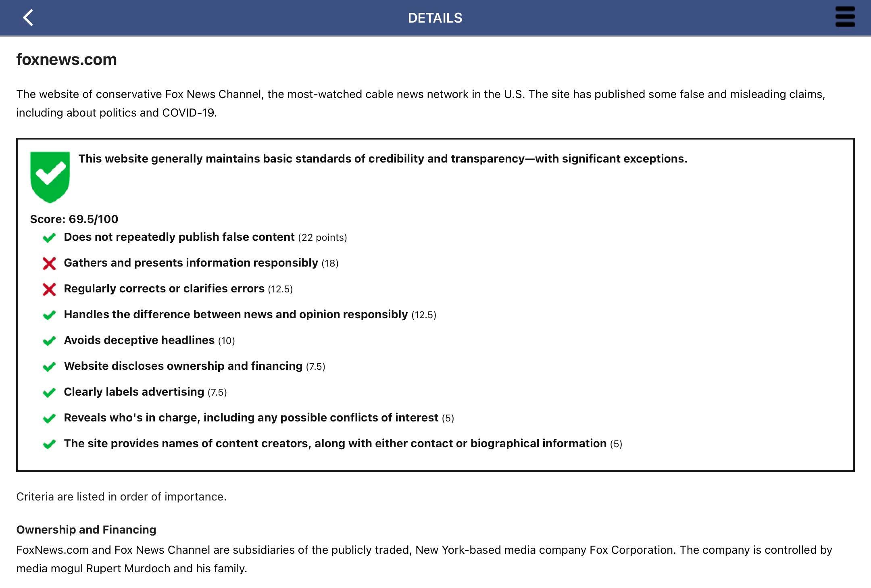The width and height of the screenshot is (871, 588).
Task: Open the hamburger menu icon
Action: [x=845, y=17]
